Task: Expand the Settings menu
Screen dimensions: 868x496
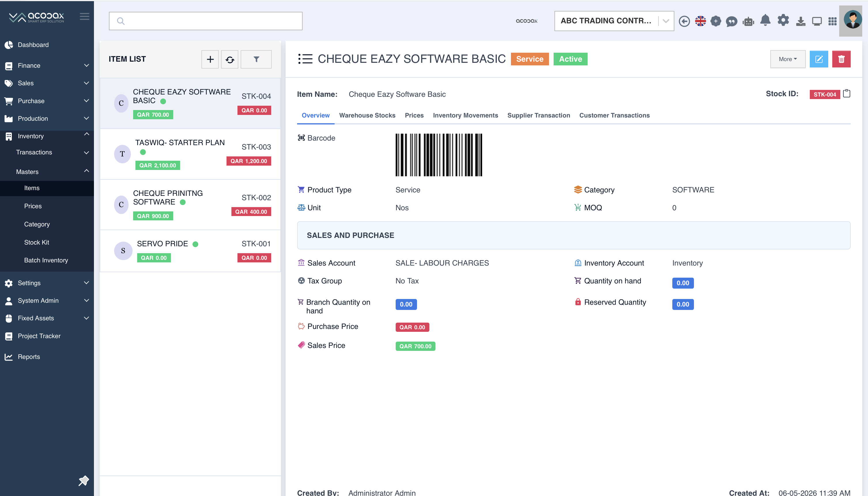Action: 47,283
